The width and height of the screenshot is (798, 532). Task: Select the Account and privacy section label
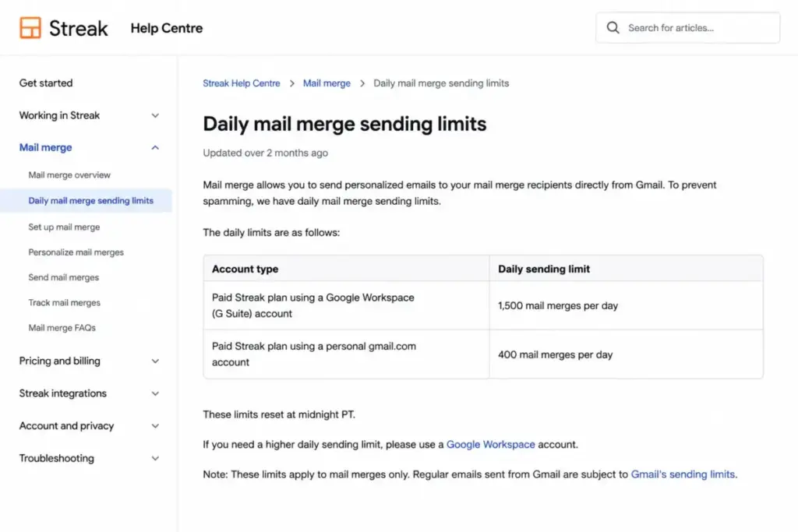(66, 426)
